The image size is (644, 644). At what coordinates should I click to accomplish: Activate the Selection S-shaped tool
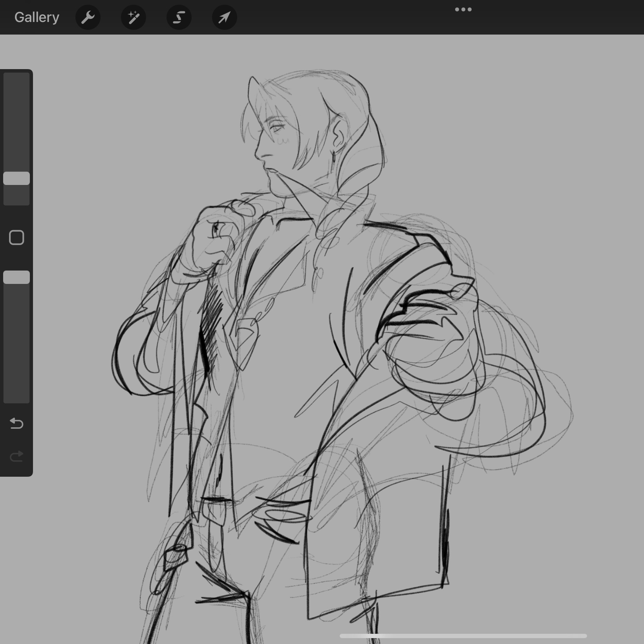[x=179, y=17]
